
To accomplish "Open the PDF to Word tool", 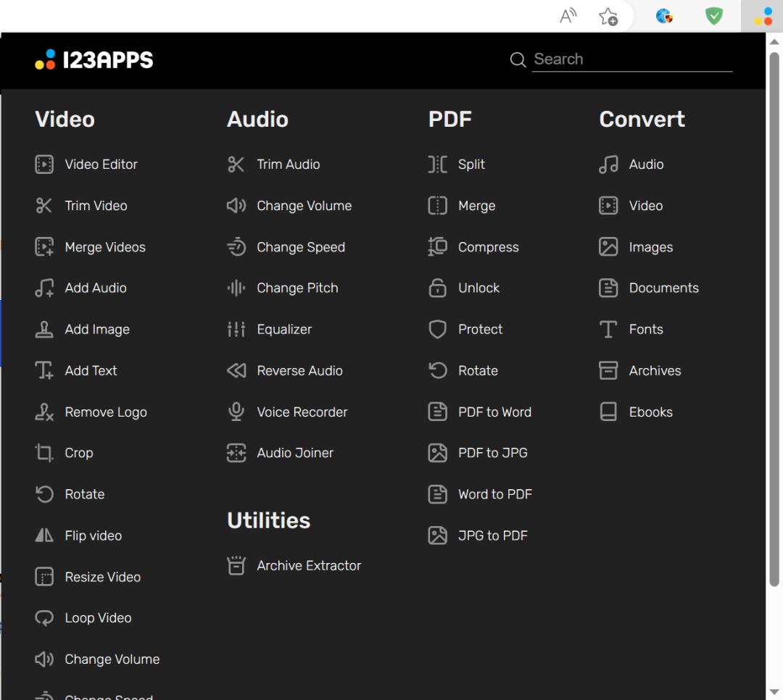I will tap(494, 412).
